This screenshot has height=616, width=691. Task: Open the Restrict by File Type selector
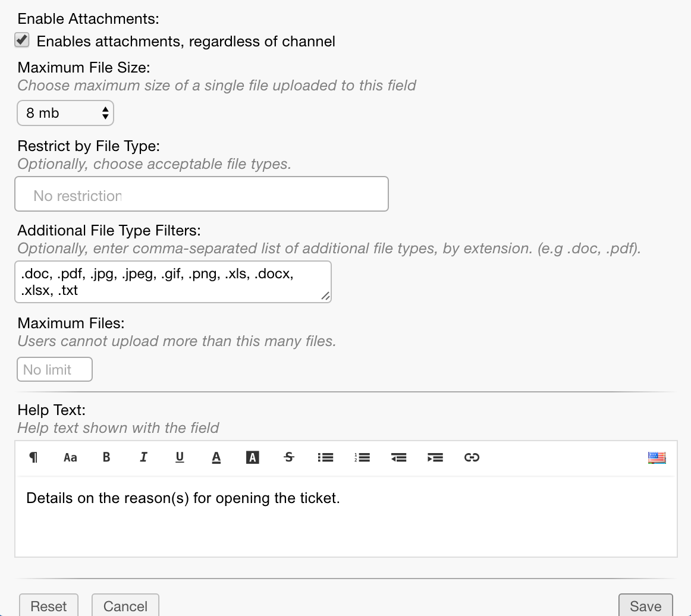click(201, 194)
